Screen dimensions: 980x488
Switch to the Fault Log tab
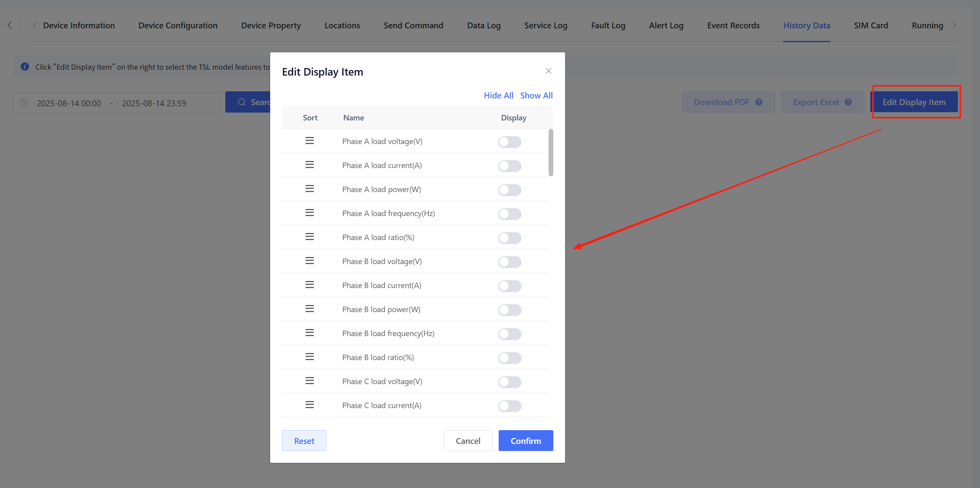608,26
